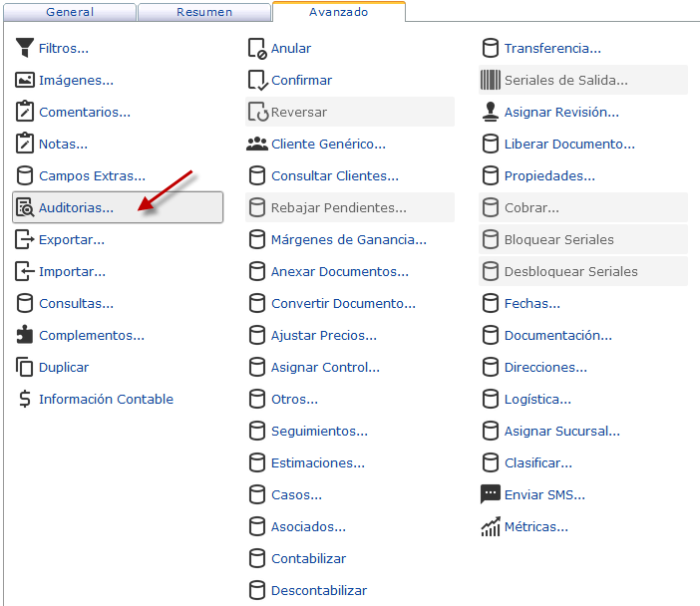This screenshot has width=700, height=606.
Task: Click the Enviar SMS speech bubble icon
Action: click(x=491, y=494)
